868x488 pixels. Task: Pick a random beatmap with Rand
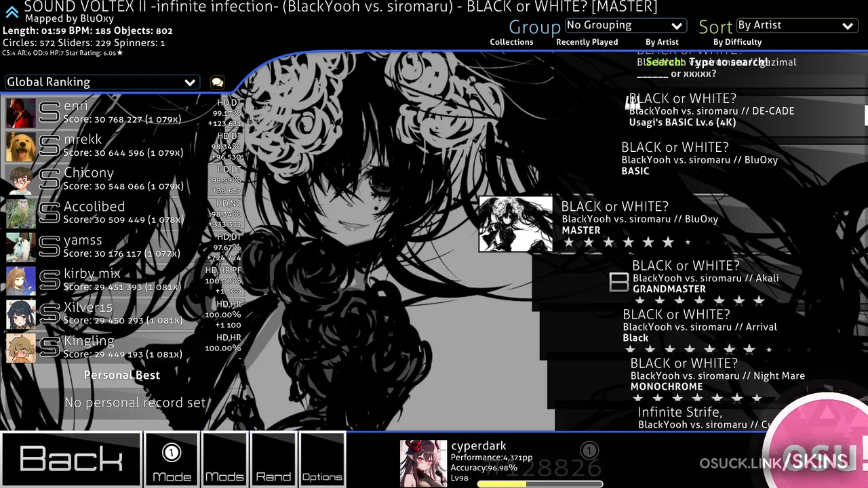273,460
